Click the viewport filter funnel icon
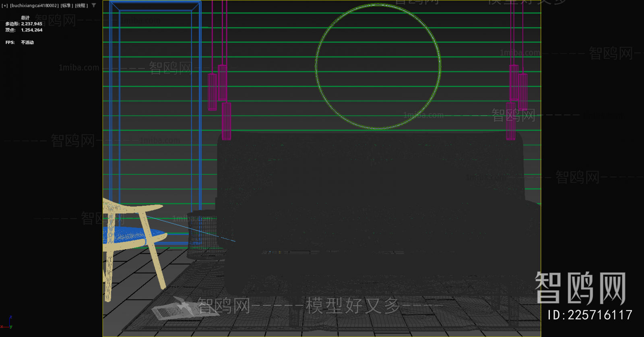644x337 pixels. [94, 5]
